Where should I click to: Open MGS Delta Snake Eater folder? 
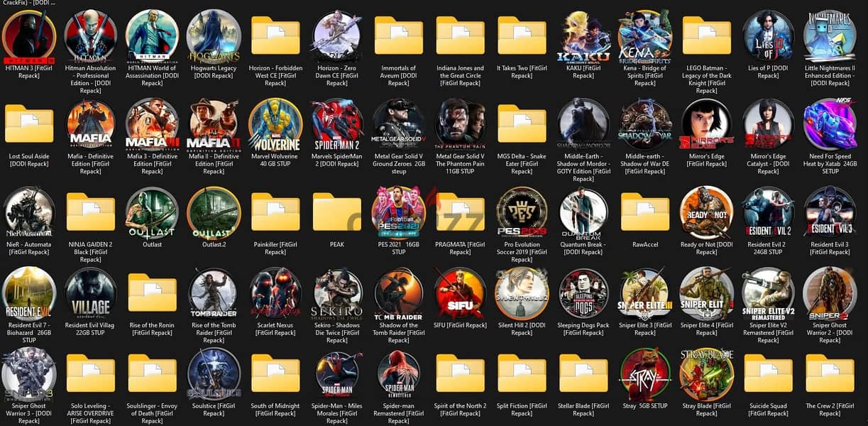(522, 124)
